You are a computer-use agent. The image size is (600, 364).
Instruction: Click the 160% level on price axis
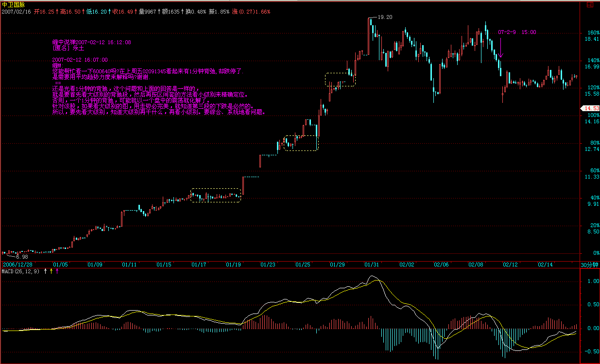coord(592,33)
